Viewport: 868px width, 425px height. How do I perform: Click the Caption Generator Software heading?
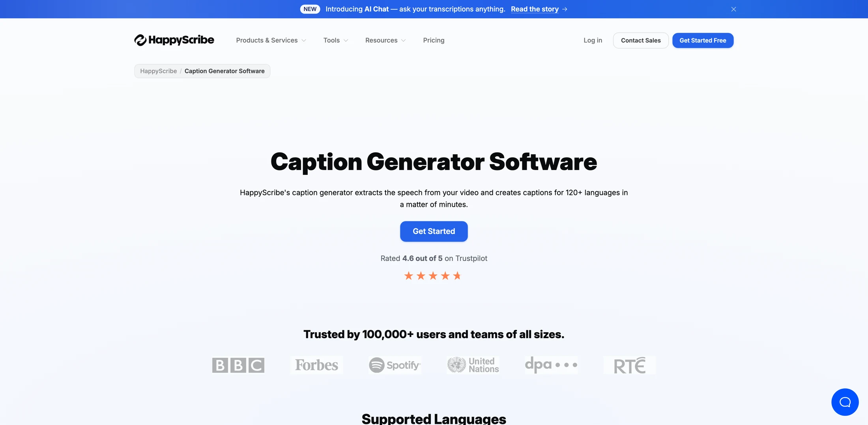coord(434,162)
